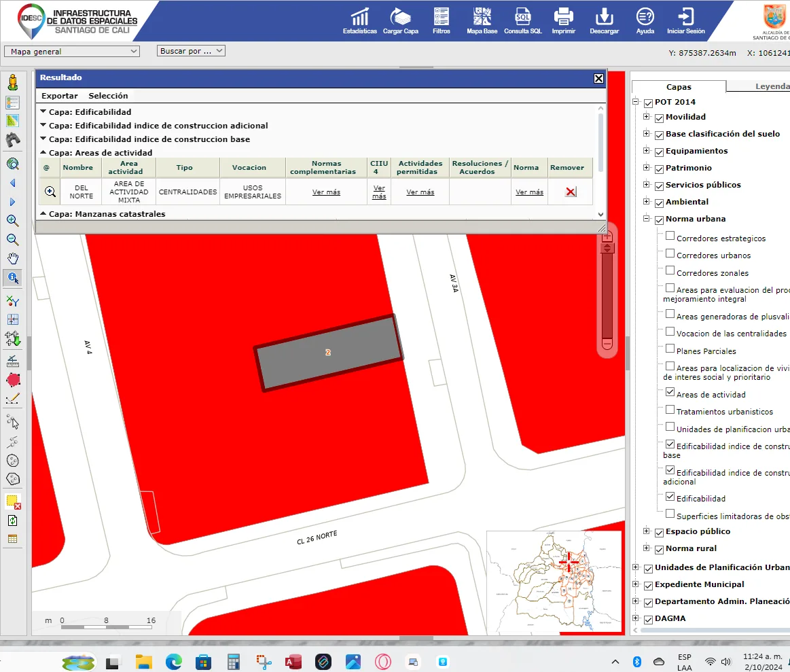Open the Filtros tool
Image resolution: width=790 pixels, height=672 pixels.
441,18
